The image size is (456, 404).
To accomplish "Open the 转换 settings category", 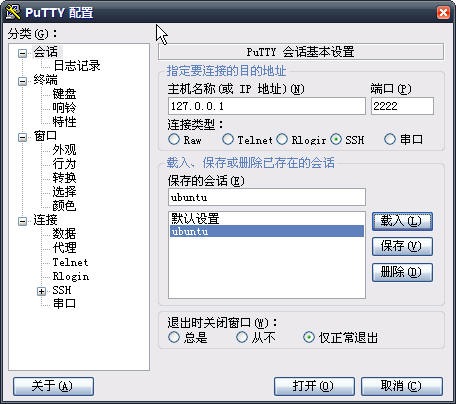I will pos(64,178).
